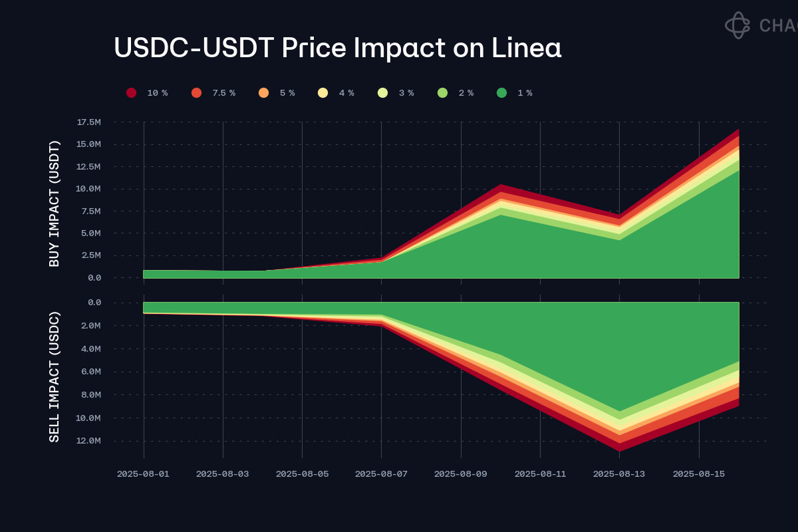The width and height of the screenshot is (798, 532).
Task: Click the Chaos Labs logo icon
Action: [x=737, y=25]
